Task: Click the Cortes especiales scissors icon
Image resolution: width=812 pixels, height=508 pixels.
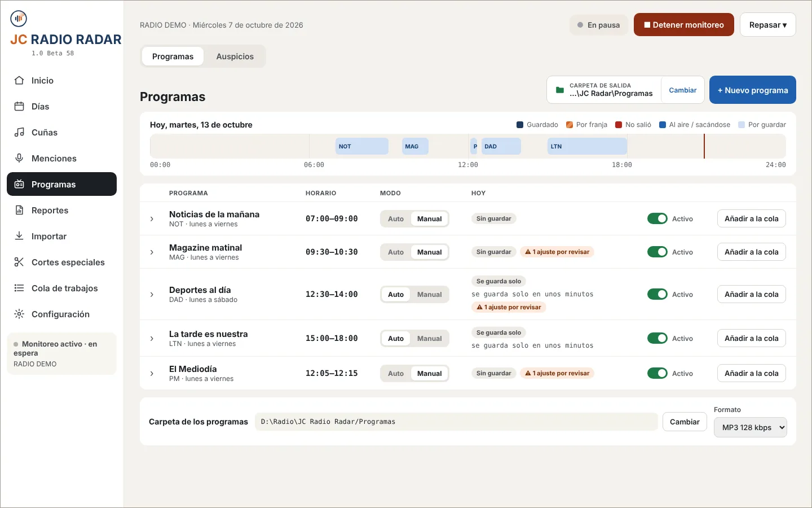Action: coord(19,262)
